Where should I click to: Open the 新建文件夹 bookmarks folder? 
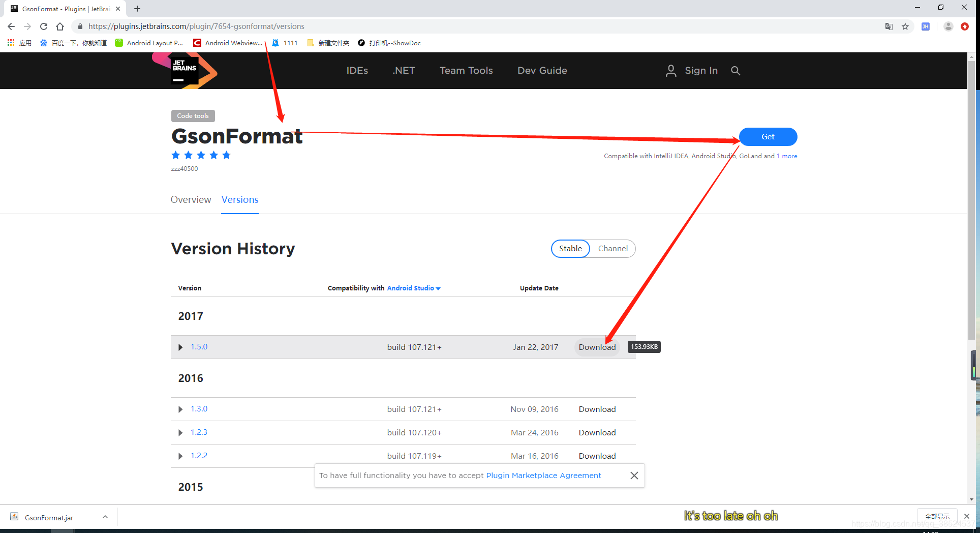(x=328, y=43)
